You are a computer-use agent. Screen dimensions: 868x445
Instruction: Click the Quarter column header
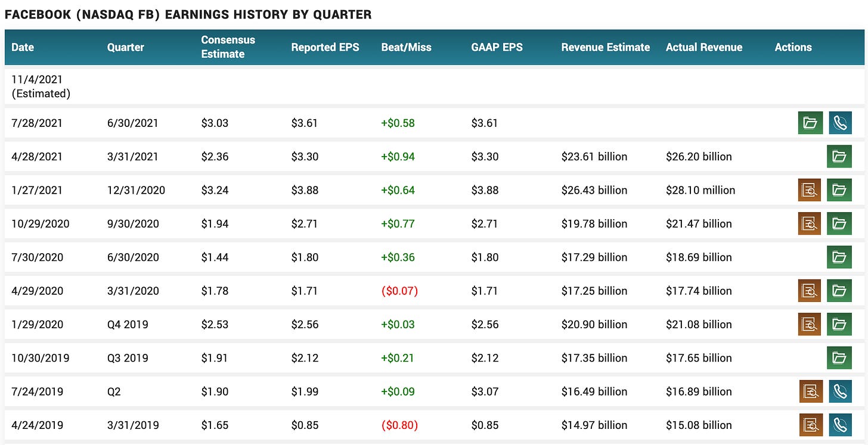(x=125, y=47)
